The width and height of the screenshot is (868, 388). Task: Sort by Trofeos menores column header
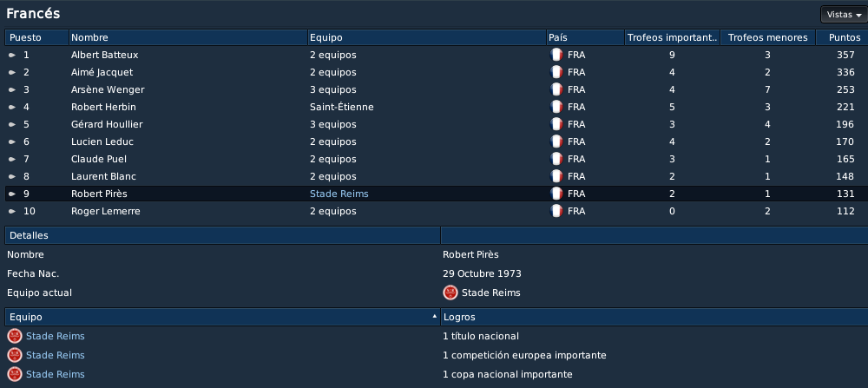768,37
